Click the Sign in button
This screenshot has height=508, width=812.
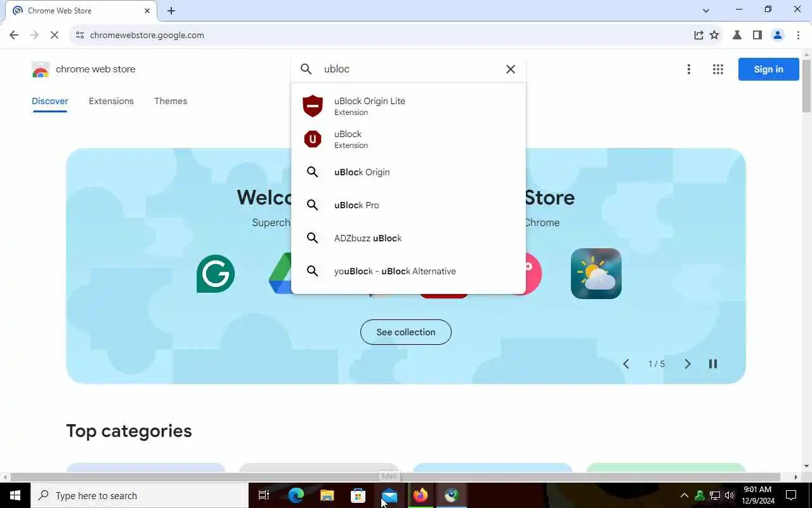pyautogui.click(x=769, y=69)
